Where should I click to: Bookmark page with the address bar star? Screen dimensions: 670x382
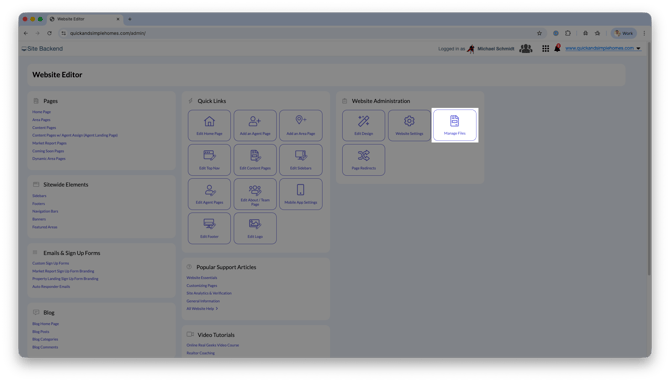point(539,33)
